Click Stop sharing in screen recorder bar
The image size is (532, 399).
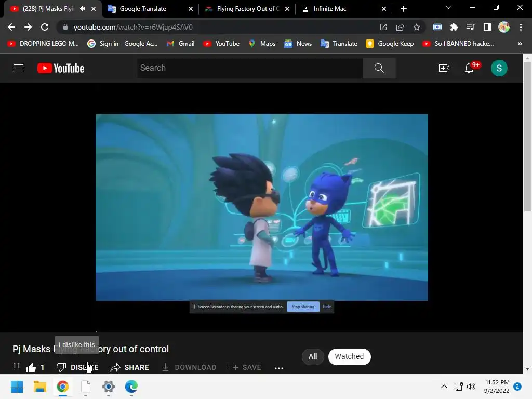pyautogui.click(x=303, y=307)
